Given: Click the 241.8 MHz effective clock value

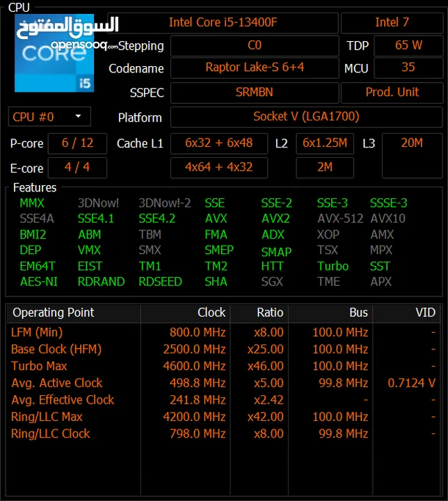Looking at the screenshot, I should 198,400.
